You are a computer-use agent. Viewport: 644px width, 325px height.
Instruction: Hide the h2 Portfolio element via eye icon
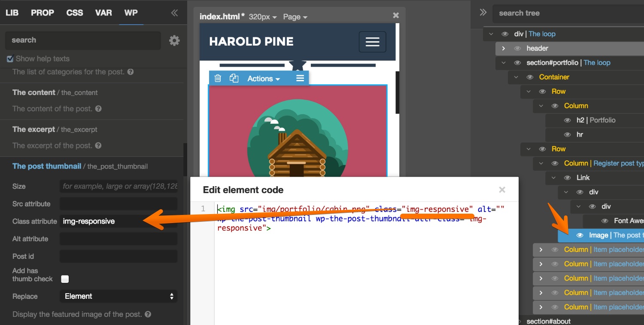[567, 120]
